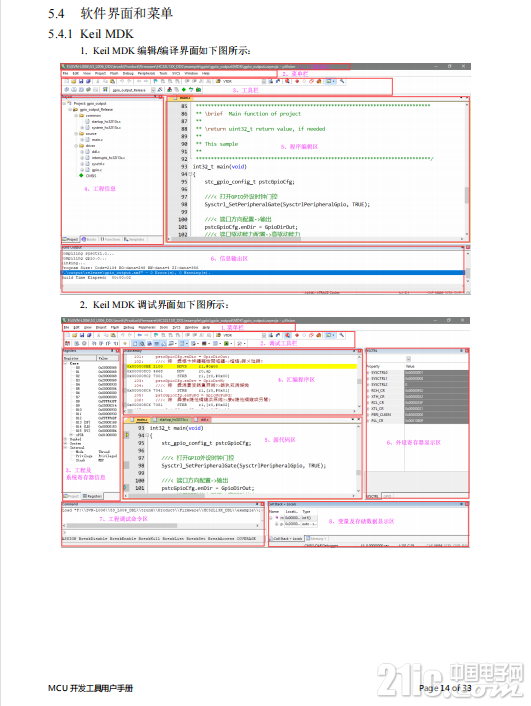The image size is (531, 706).
Task: Collapse common folder in project tree
Action: [76, 116]
